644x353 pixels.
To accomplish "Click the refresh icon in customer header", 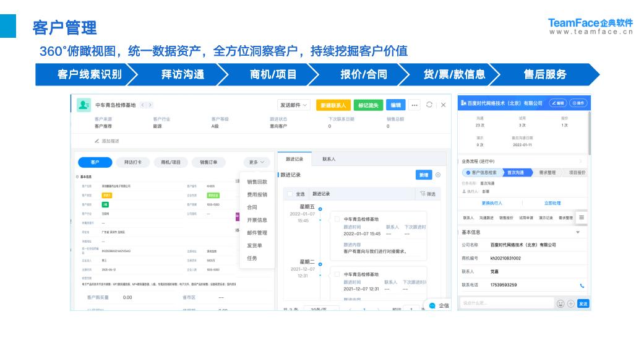I will 429,105.
